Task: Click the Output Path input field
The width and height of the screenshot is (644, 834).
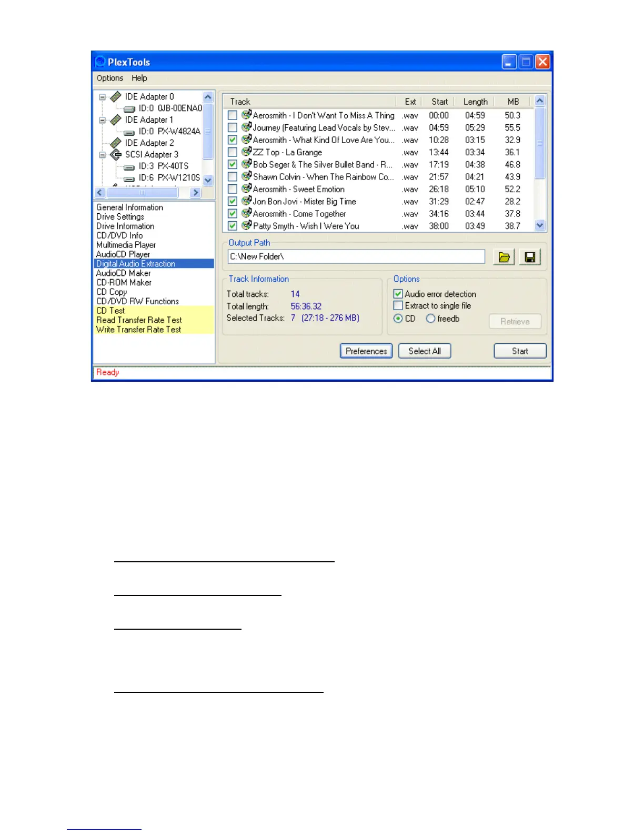Action: [x=356, y=256]
